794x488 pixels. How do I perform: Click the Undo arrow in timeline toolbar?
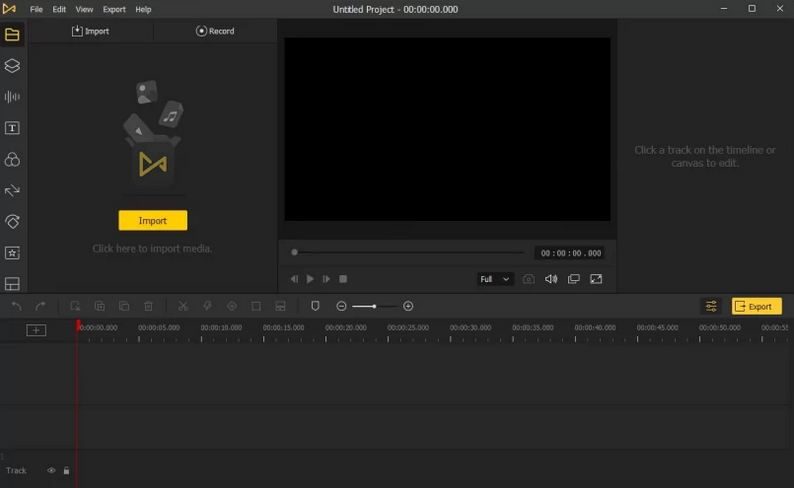pos(17,306)
